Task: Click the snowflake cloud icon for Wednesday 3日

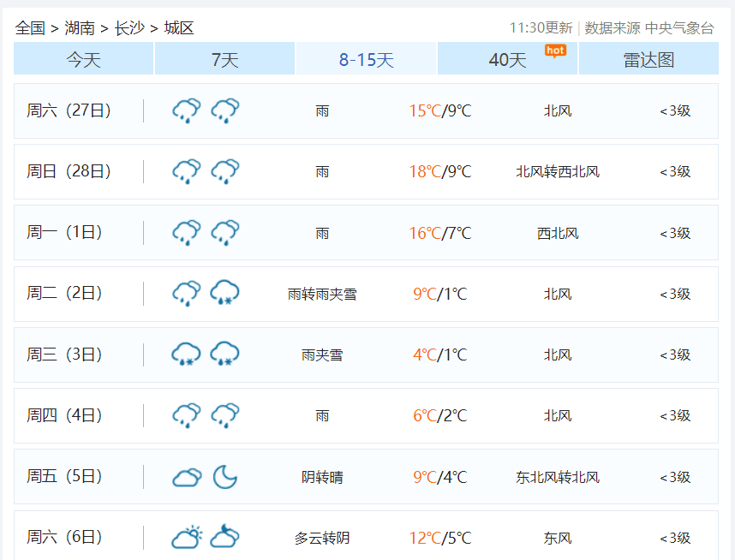Action: [186, 353]
